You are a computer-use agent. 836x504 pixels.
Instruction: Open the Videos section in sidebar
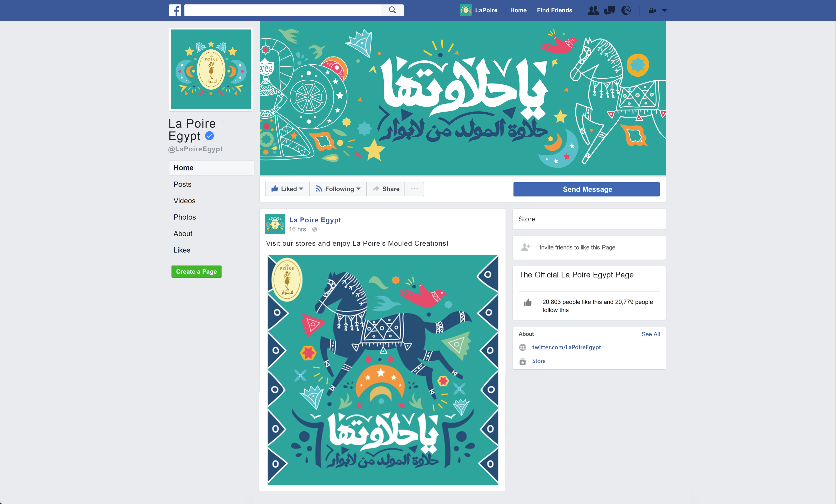pyautogui.click(x=184, y=201)
